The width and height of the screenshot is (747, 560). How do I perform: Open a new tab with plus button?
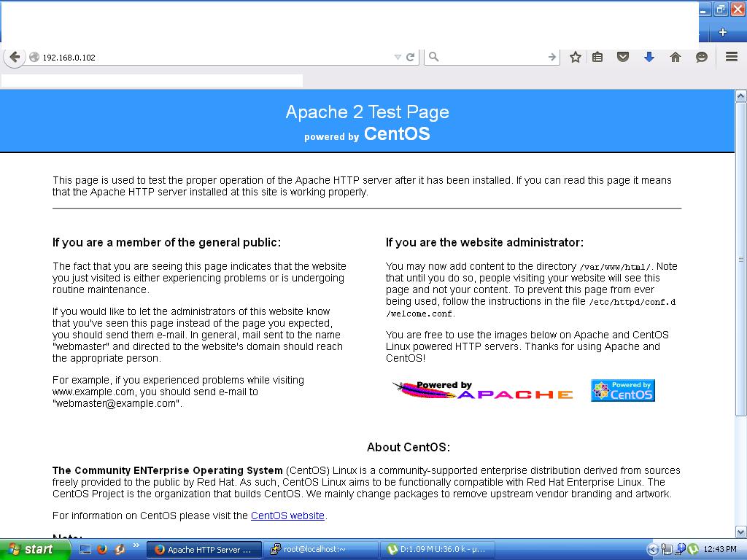click(x=723, y=32)
